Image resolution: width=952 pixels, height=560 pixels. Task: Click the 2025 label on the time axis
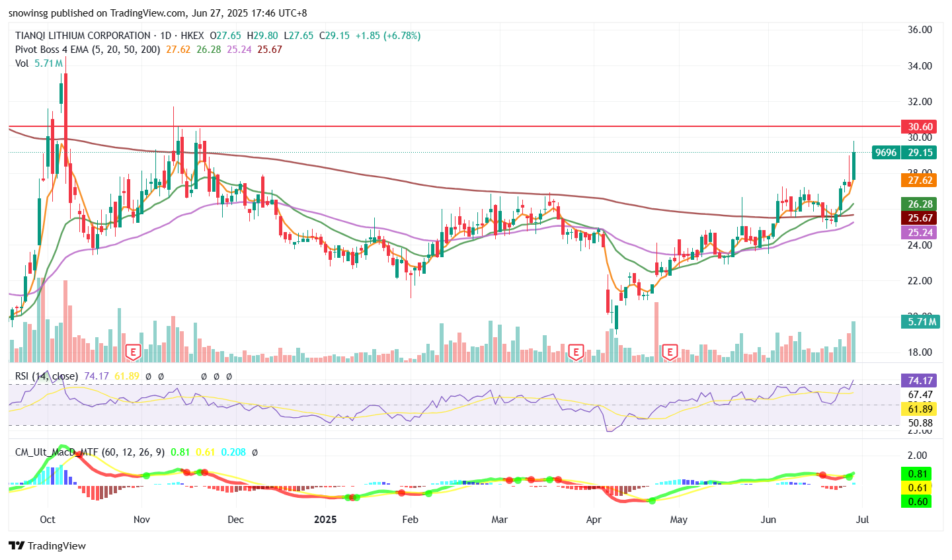(325, 520)
